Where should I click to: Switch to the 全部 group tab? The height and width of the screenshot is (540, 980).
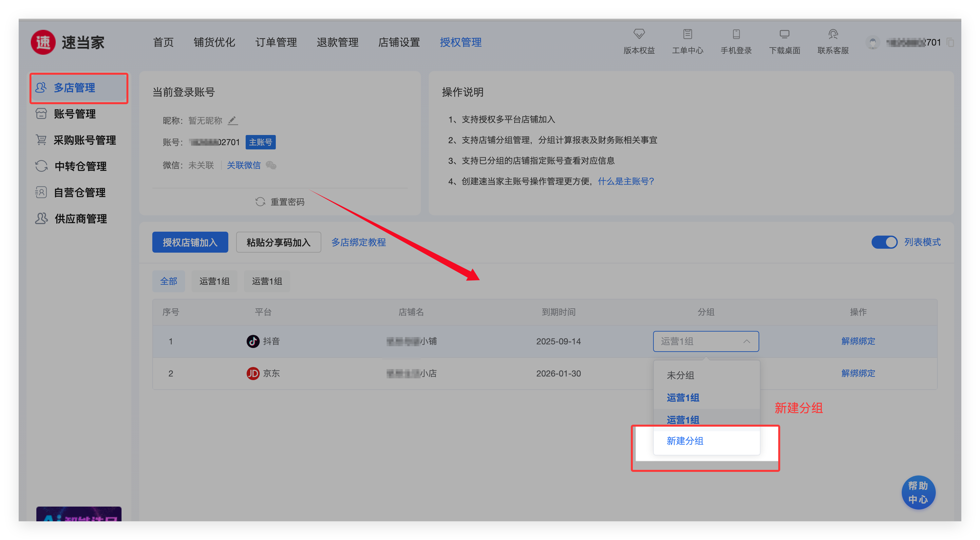pos(169,281)
